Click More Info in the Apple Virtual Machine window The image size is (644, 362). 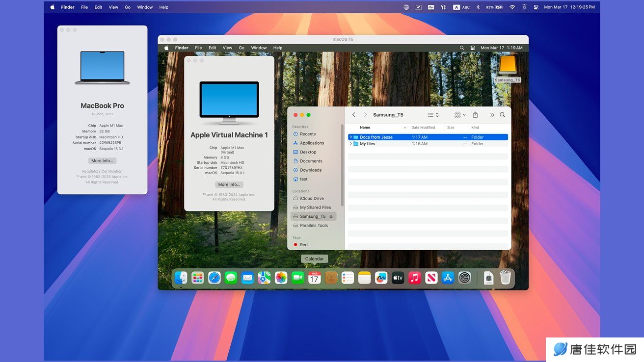click(229, 184)
